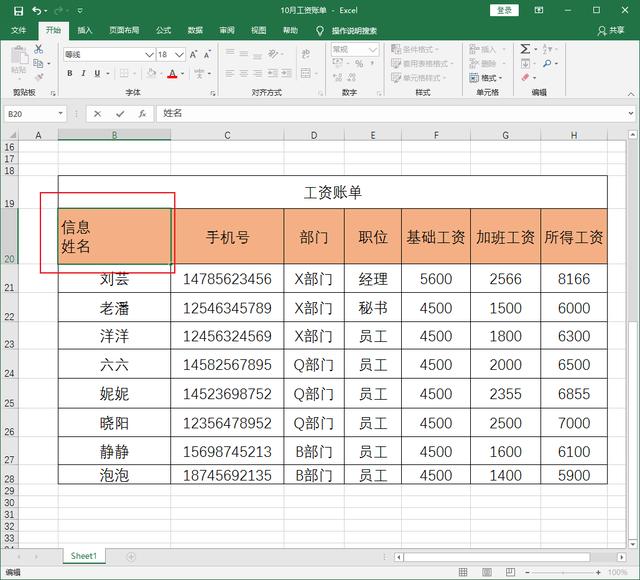The width and height of the screenshot is (640, 580).
Task: Click the Fill down icon
Action: pos(525,63)
